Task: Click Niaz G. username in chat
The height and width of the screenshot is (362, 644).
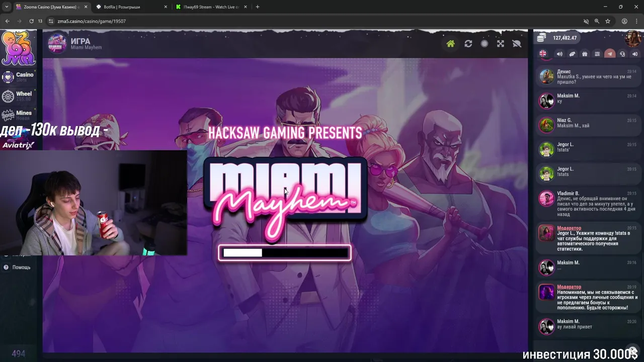Action: point(564,120)
